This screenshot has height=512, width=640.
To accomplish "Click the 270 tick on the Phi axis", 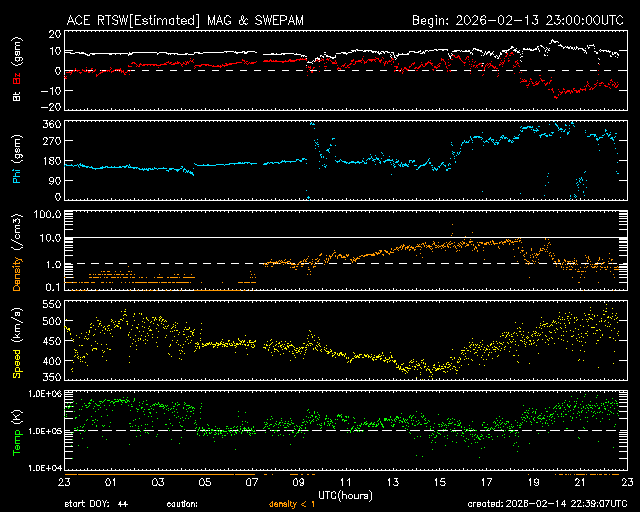I will tap(52, 141).
